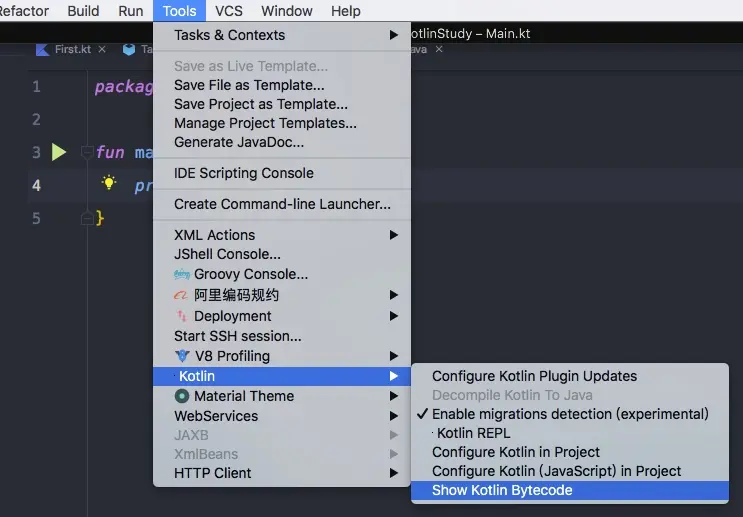
Task: Select Manage Project Templates...
Action: [x=282, y=123]
